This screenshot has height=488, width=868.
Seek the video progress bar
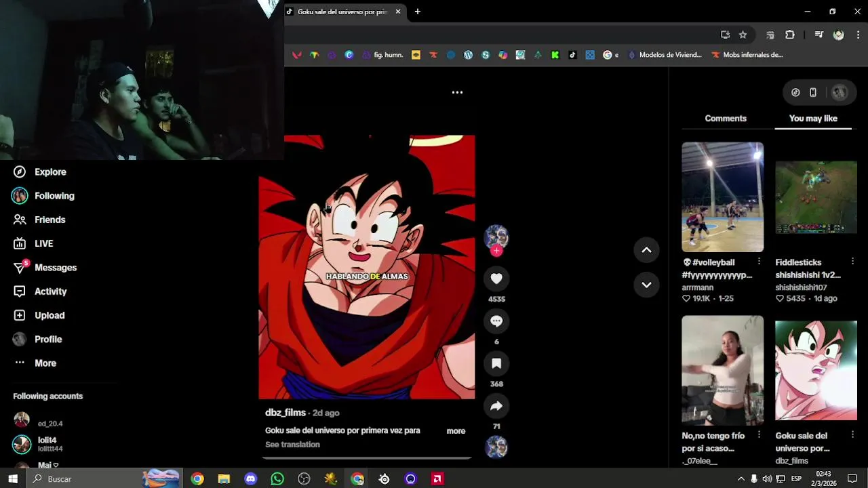(367, 458)
